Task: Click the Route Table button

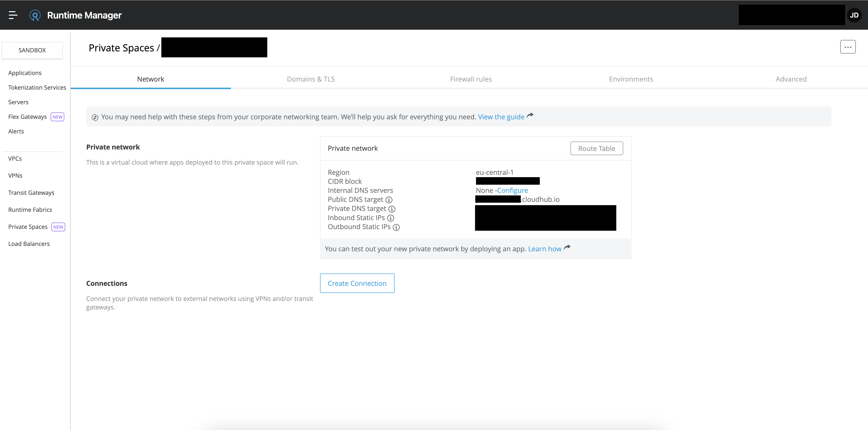Action: (596, 149)
